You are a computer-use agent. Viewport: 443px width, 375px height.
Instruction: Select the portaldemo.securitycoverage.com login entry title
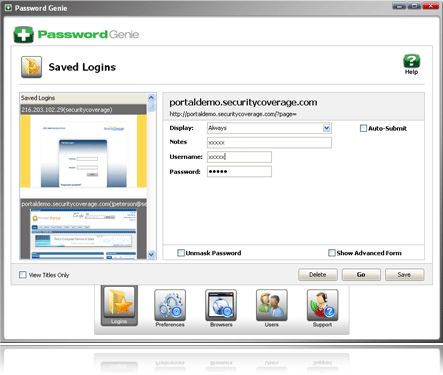pos(83,204)
